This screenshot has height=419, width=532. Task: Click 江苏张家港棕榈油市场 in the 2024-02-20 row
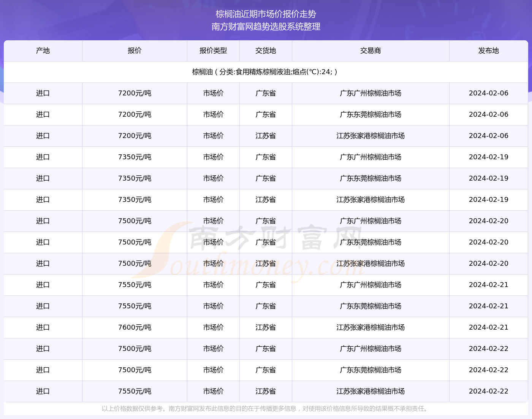coord(370,263)
